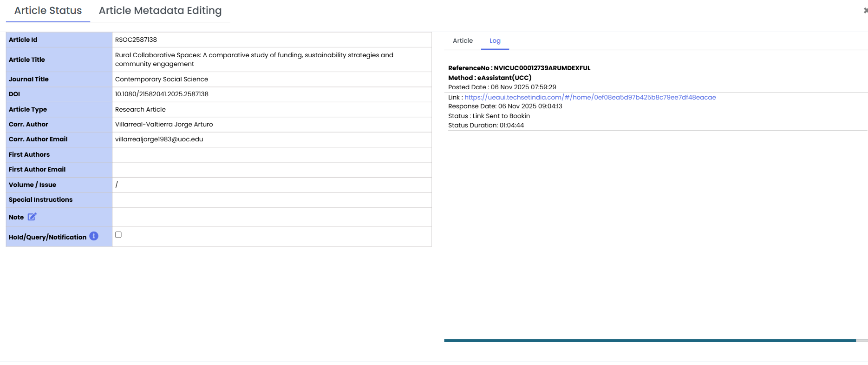Click the horizontal scrollbar under the log
868x365 pixels.
(x=649, y=340)
